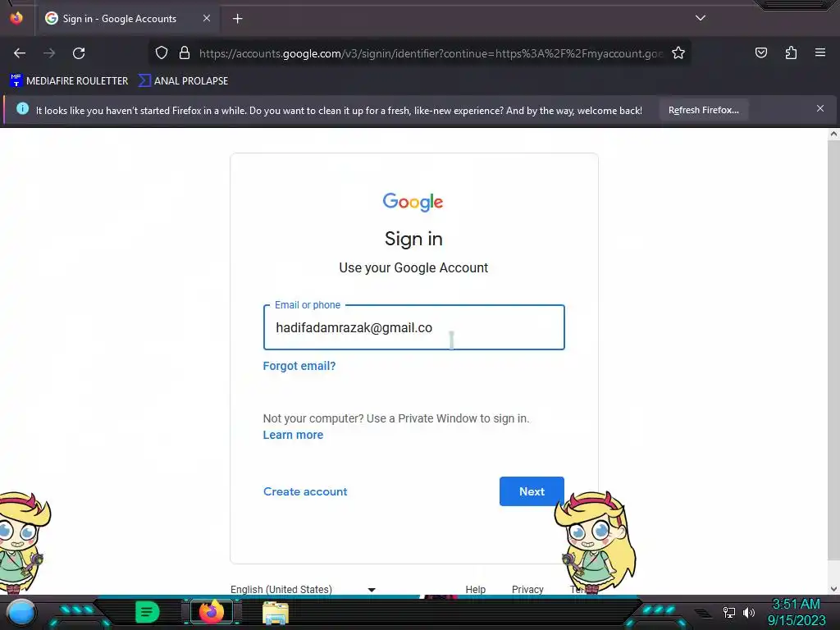This screenshot has width=840, height=630.
Task: Reload the page with the refresh icon
Action: [79, 53]
